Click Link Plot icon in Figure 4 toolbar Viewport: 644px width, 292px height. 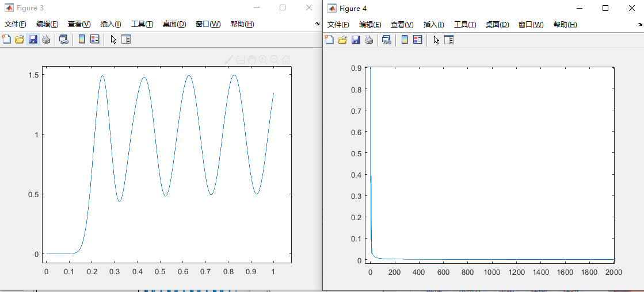pos(386,39)
